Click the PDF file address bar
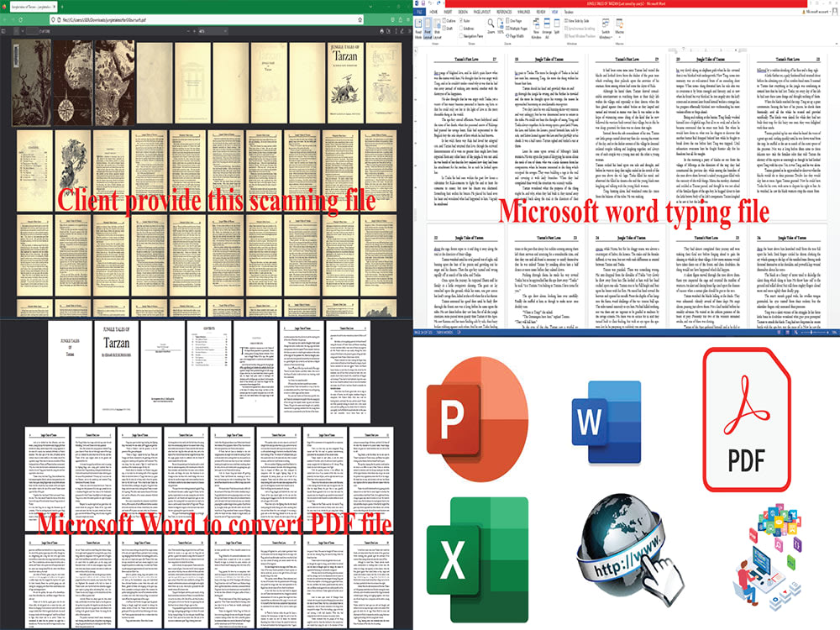Image resolution: width=840 pixels, height=630 pixels. pos(207,20)
